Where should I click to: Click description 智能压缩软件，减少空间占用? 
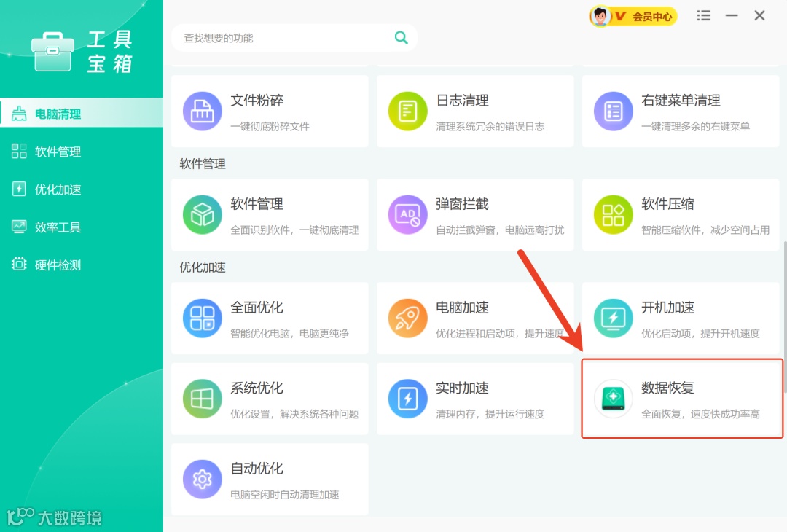(705, 230)
